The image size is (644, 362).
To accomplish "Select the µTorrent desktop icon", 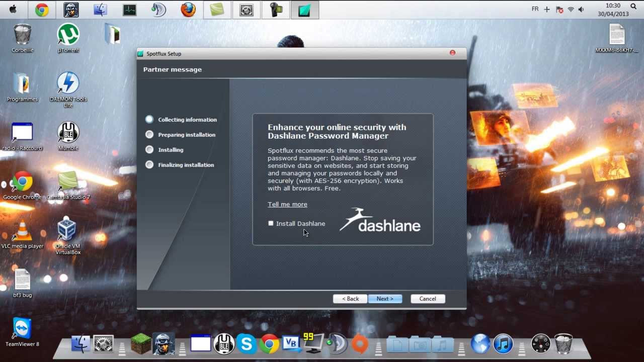I will (x=68, y=38).
